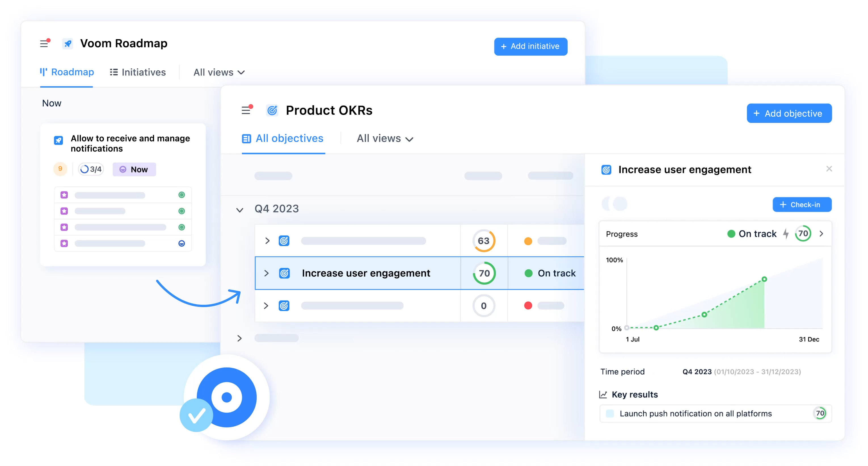
Task: Click the rocket icon on notifications initiative card
Action: 58,140
